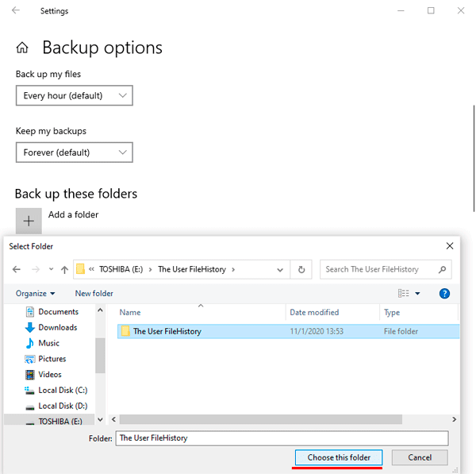476x474 pixels.
Task: Refresh the folder view
Action: pyautogui.click(x=301, y=269)
